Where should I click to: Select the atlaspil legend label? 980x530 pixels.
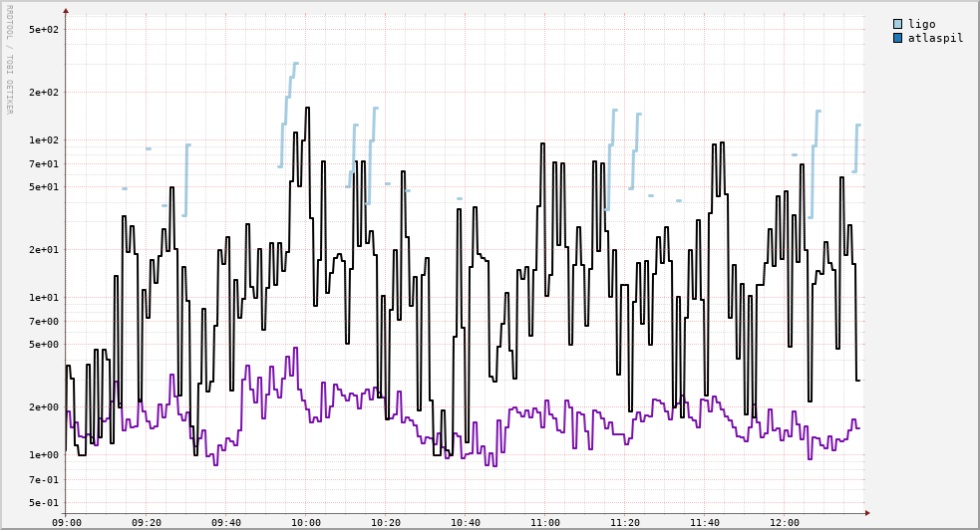point(935,38)
